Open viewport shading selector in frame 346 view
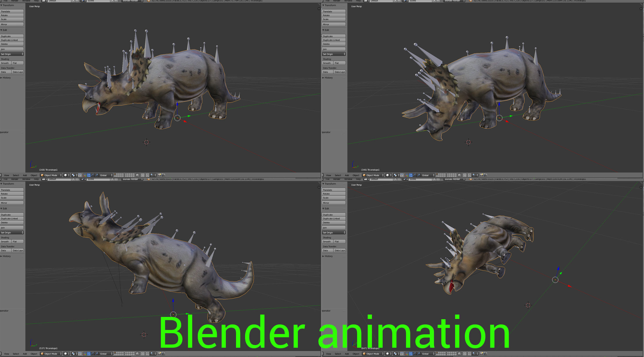The width and height of the screenshot is (644, 357). 388,175
